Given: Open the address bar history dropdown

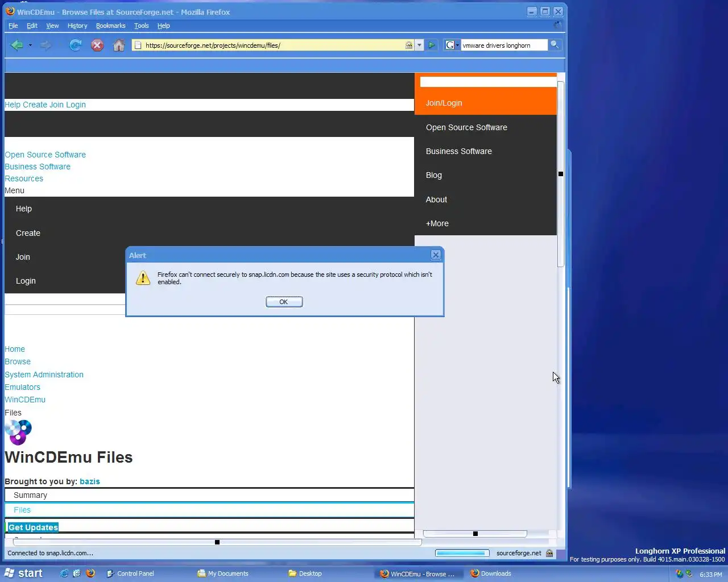Looking at the screenshot, I should (x=420, y=45).
